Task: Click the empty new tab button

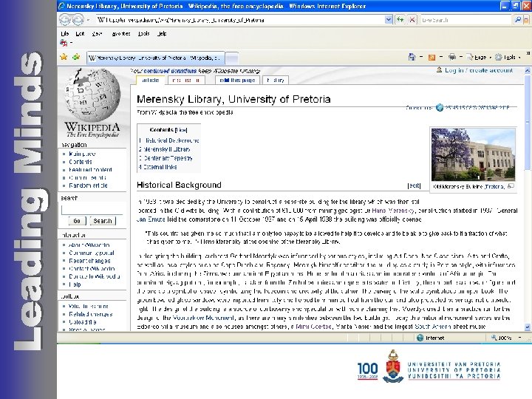Action: [x=232, y=58]
